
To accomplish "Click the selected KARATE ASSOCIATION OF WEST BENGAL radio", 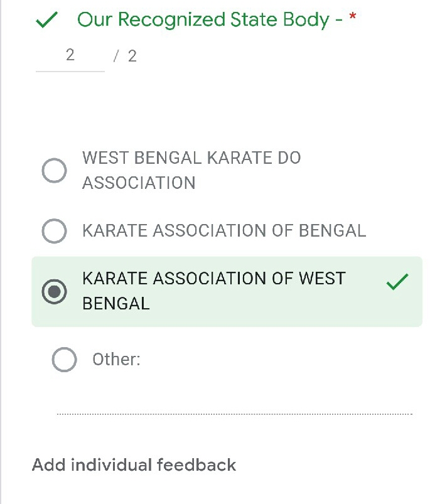I will click(x=55, y=291).
